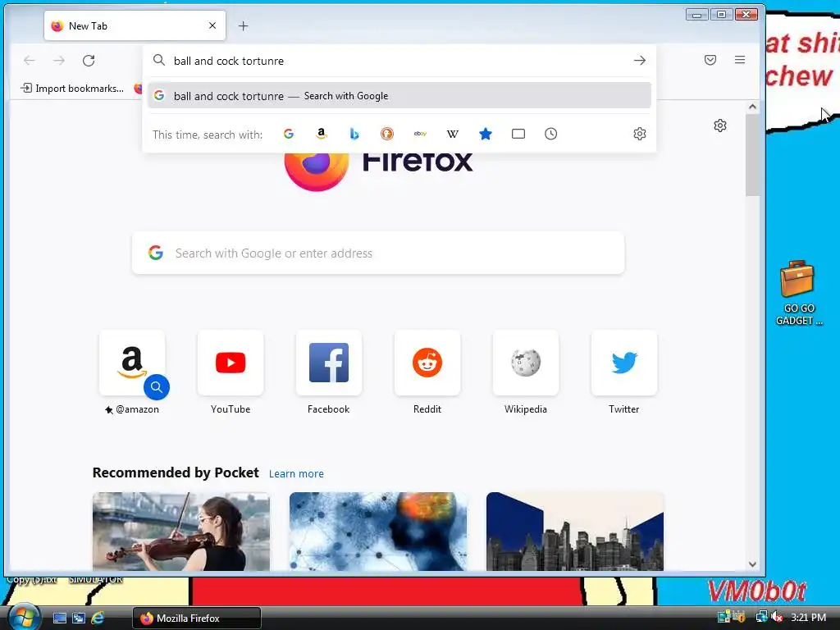
Task: Search this time with eBay
Action: point(420,134)
